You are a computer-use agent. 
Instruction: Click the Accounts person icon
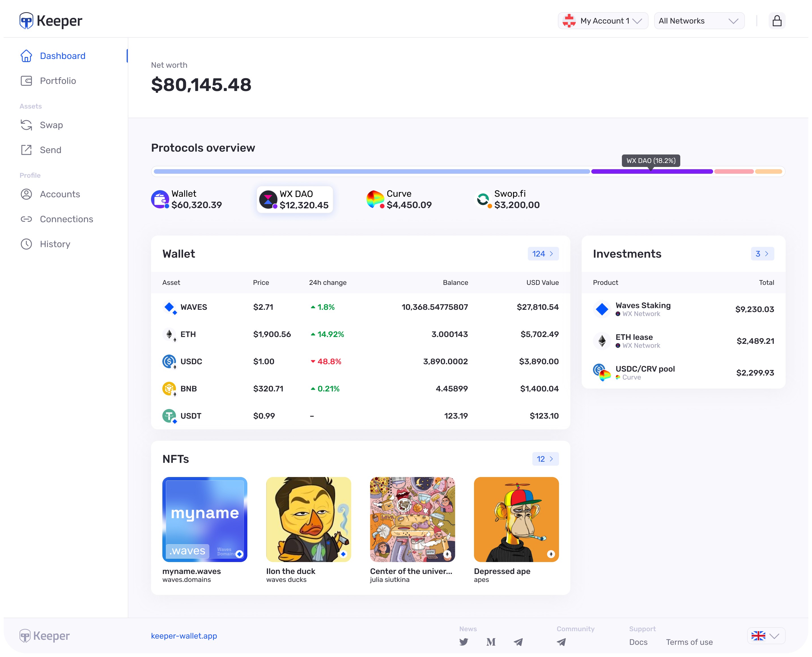click(26, 194)
